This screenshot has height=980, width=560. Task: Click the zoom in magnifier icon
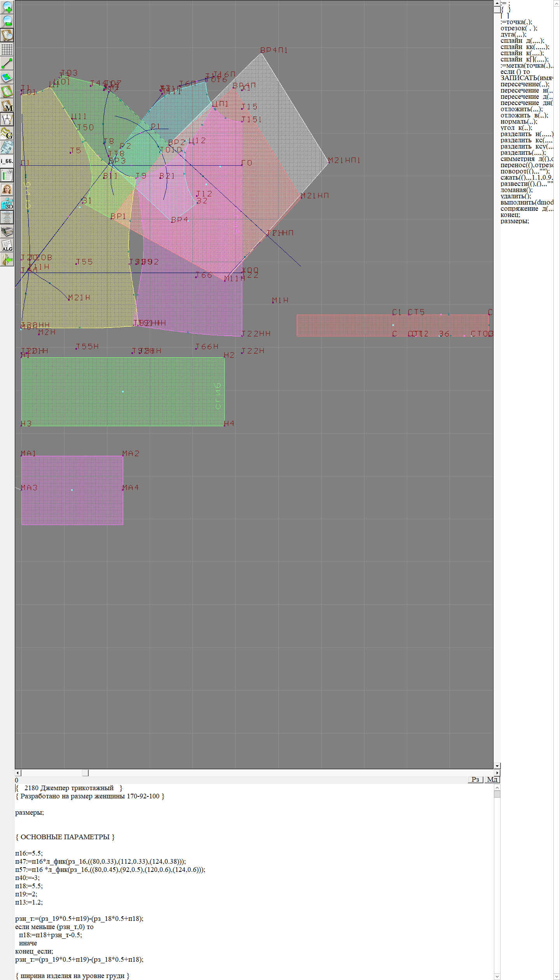coord(7,7)
